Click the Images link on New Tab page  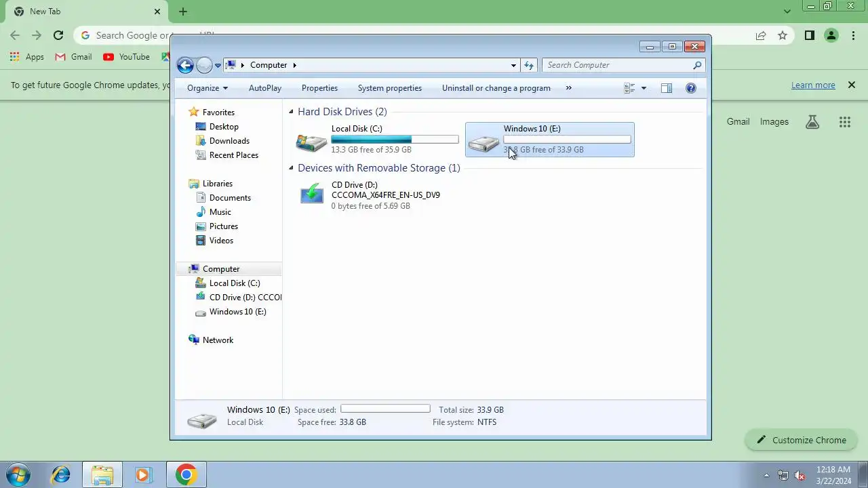pyautogui.click(x=774, y=122)
